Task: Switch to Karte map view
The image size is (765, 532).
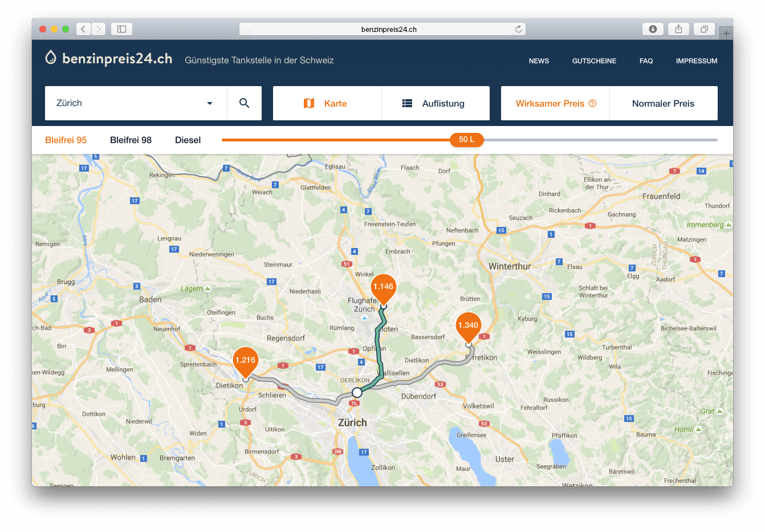Action: pos(327,103)
